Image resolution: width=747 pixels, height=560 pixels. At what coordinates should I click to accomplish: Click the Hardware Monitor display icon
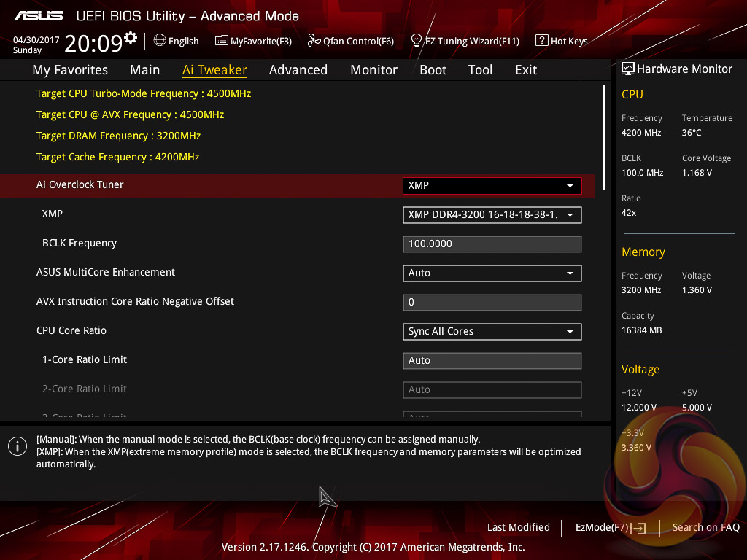coord(628,69)
